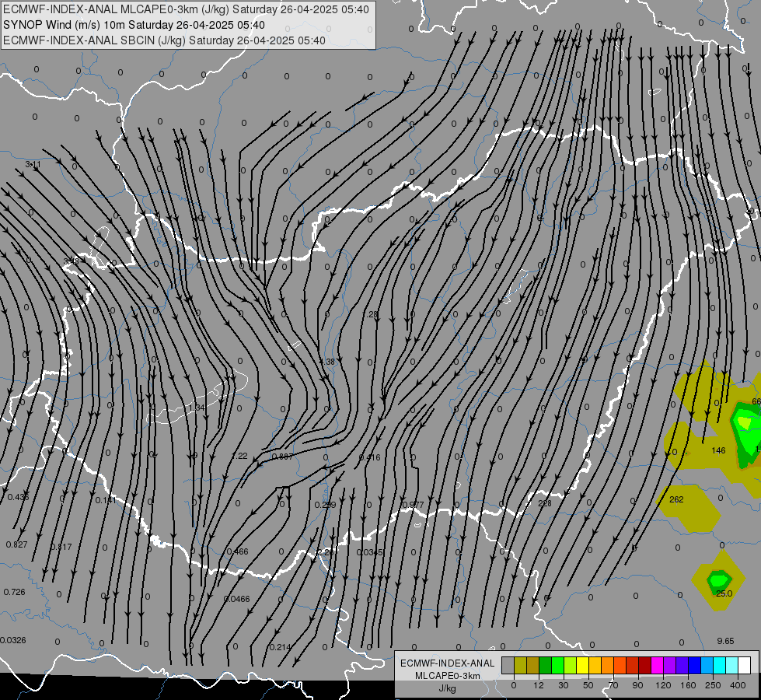
Task: Select the gray swatch in the MLCAPE legend
Action: pyautogui.click(x=508, y=665)
